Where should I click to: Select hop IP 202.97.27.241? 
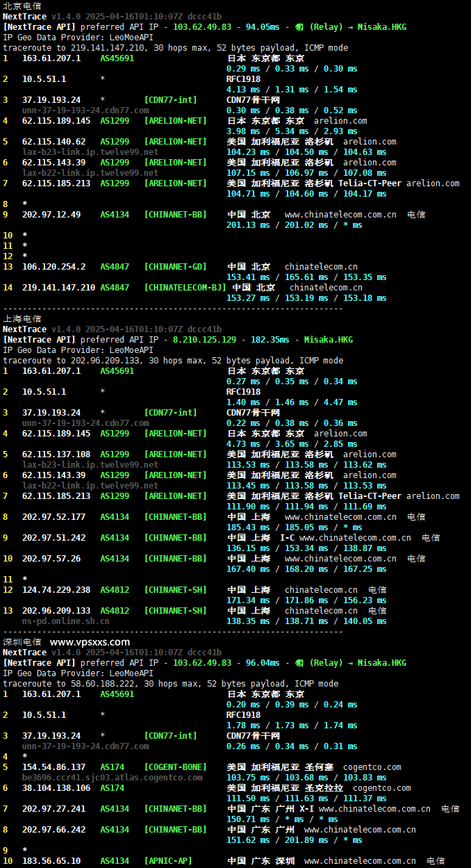54,809
